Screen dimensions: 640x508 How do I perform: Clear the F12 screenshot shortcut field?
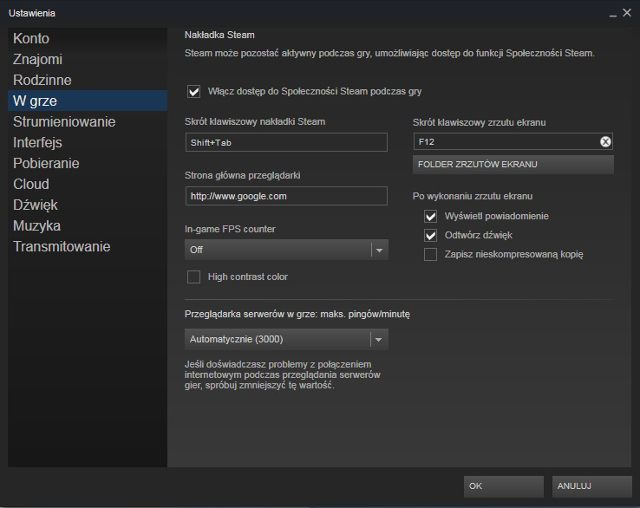click(x=605, y=142)
